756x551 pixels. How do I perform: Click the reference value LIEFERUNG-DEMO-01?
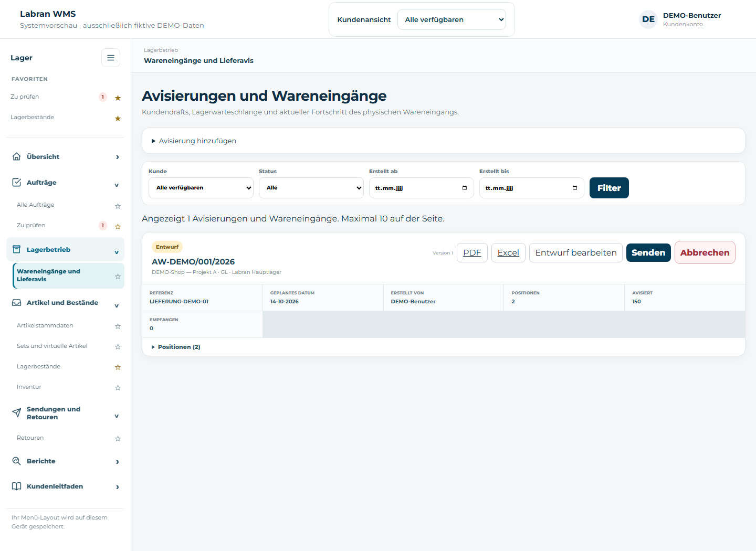[179, 302]
